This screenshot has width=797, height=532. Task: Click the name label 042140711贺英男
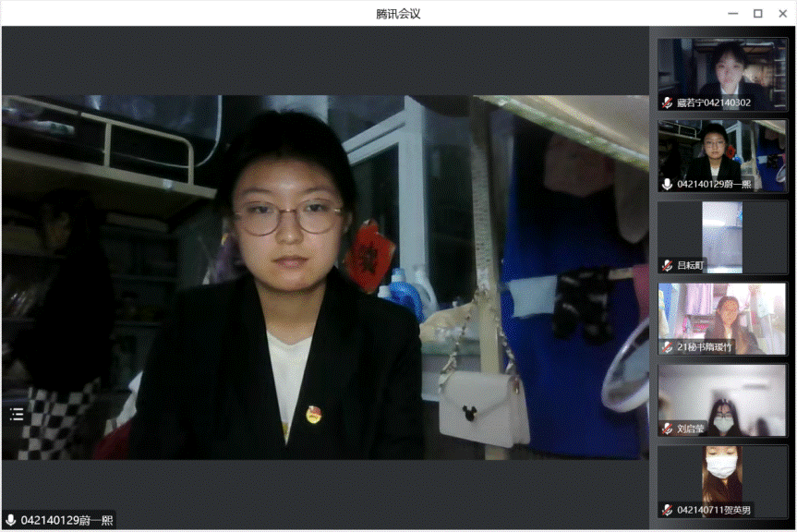pyautogui.click(x=714, y=510)
